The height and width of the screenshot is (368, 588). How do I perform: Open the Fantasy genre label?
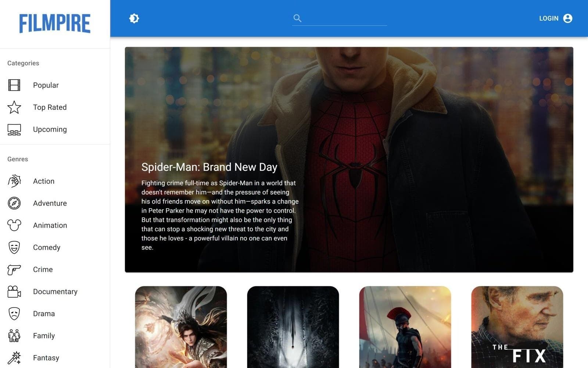pos(46,358)
